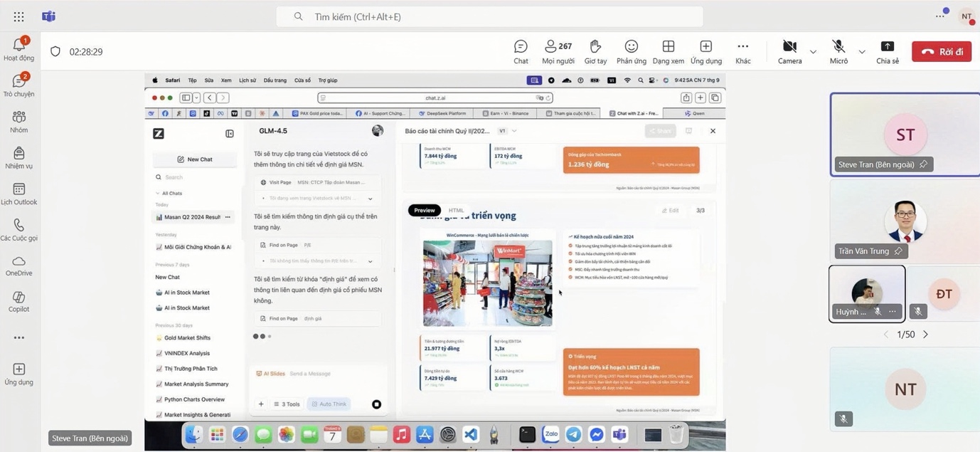
Task: Open the Chat panel in meeting toolbar
Action: 521,51
